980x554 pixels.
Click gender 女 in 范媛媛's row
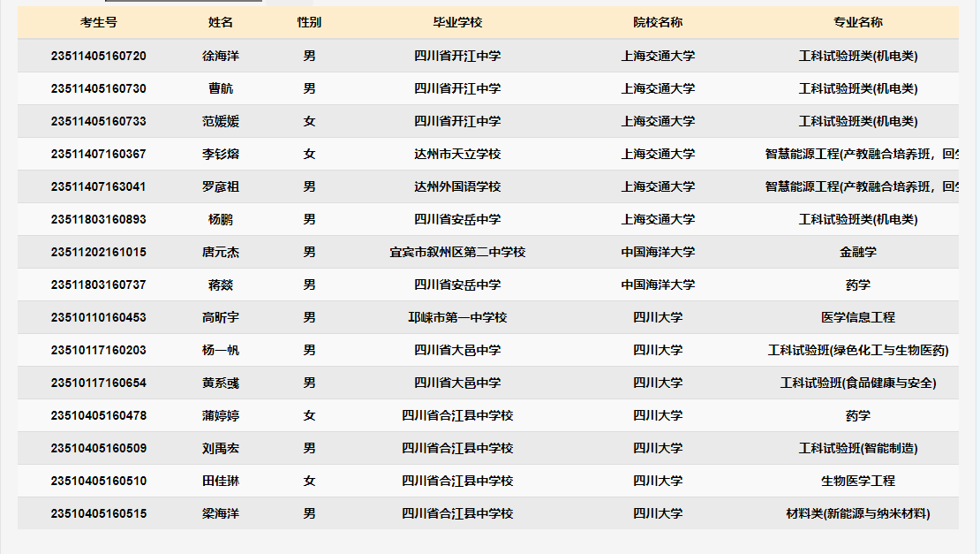pyautogui.click(x=309, y=121)
